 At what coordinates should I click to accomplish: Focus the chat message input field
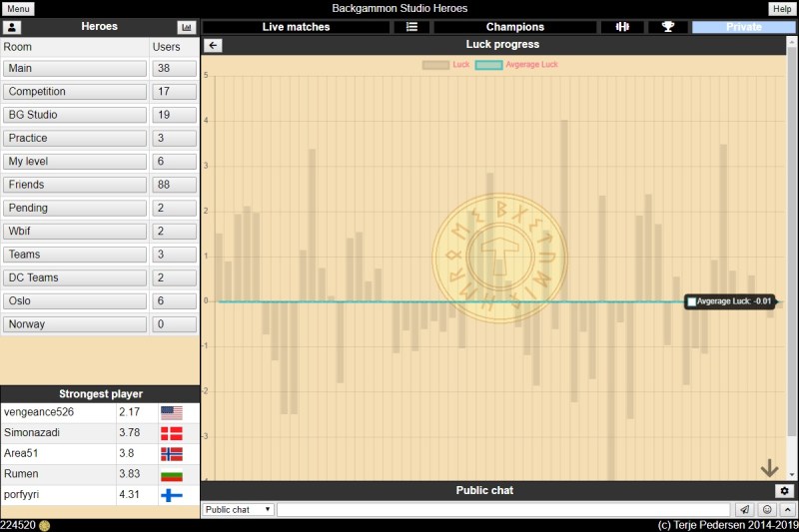pyautogui.click(x=503, y=510)
